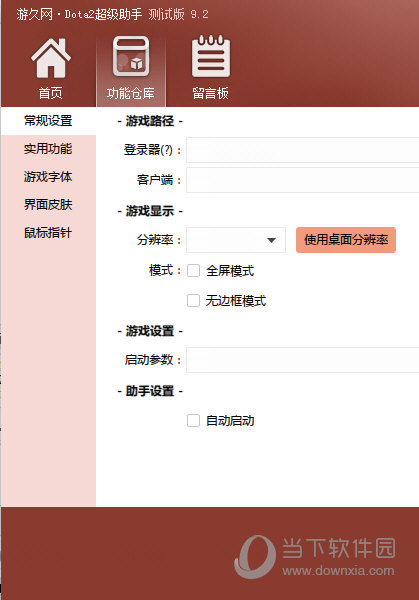This screenshot has width=419, height=600.
Task: Toggle the 无边框模式 checkbox
Action: click(x=193, y=300)
